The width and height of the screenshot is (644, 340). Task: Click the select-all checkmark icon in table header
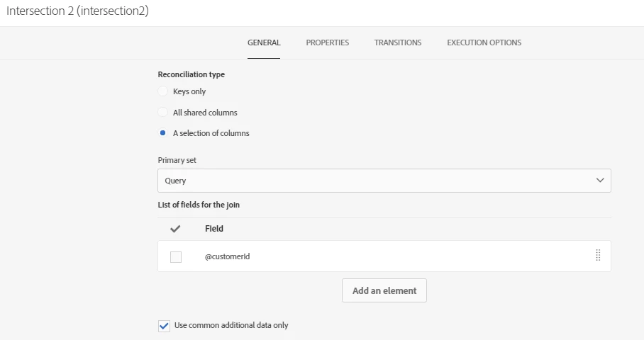tap(175, 229)
